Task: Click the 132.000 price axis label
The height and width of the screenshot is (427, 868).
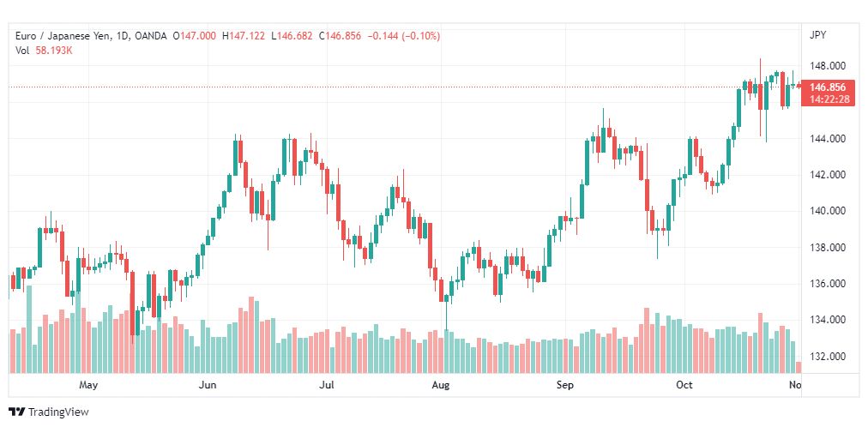Action: (x=827, y=356)
